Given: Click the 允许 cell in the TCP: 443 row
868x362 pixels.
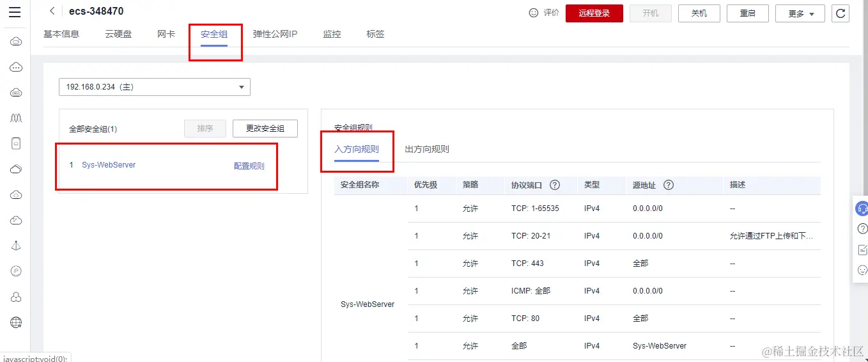Looking at the screenshot, I should point(470,264).
